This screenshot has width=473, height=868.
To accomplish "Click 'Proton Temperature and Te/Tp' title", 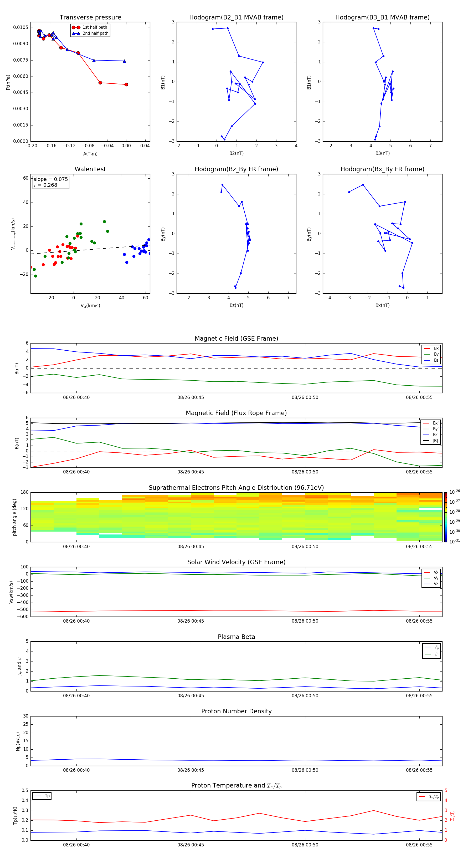I will (x=236, y=785).
